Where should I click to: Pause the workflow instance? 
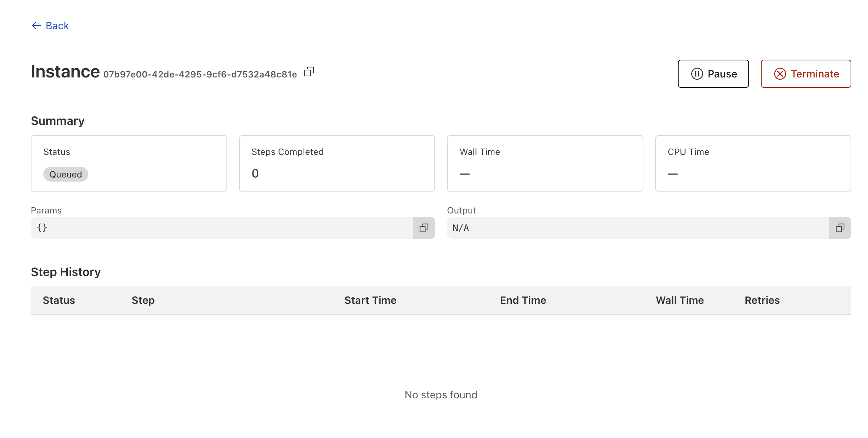713,74
